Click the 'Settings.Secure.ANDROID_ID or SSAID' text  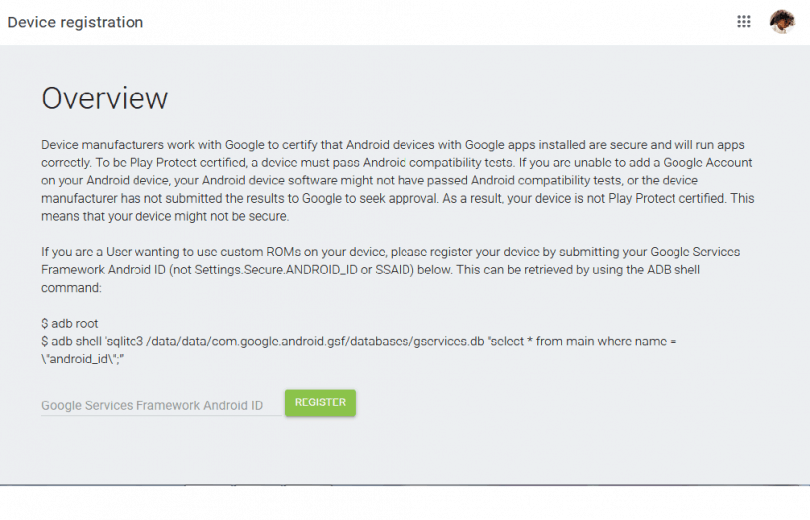pos(345,269)
